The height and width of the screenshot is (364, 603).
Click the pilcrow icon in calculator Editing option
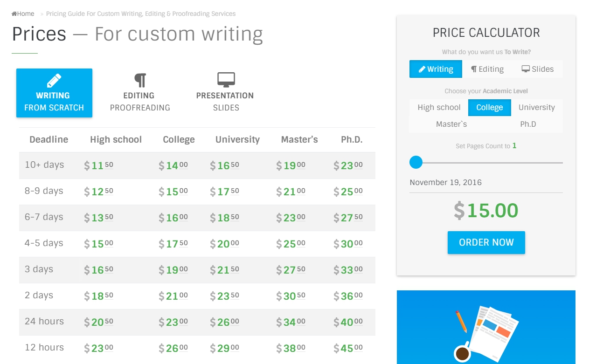click(474, 69)
